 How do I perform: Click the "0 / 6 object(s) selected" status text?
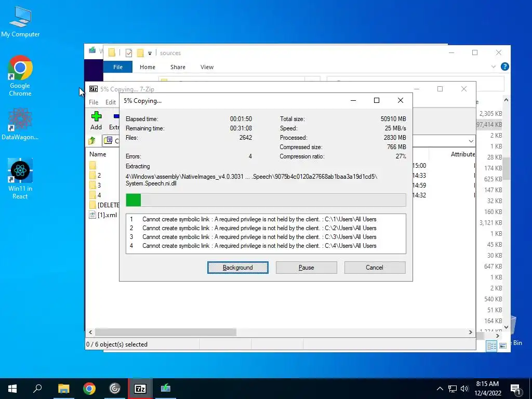coord(117,344)
